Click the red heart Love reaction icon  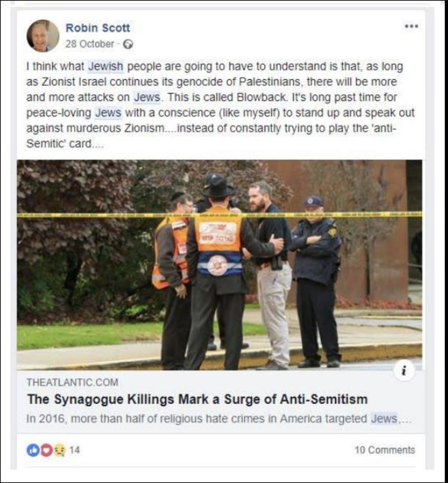point(46,450)
